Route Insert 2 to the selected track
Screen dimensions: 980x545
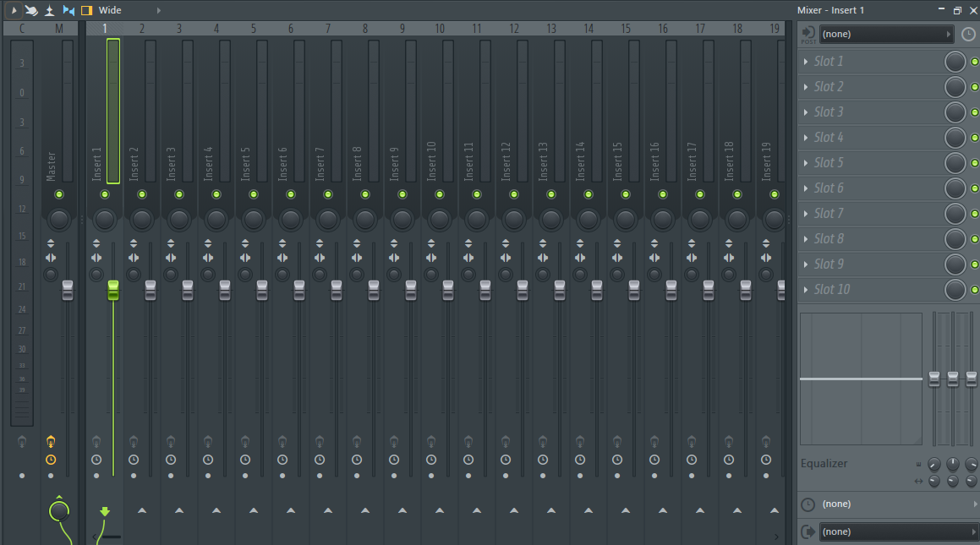pos(142,510)
